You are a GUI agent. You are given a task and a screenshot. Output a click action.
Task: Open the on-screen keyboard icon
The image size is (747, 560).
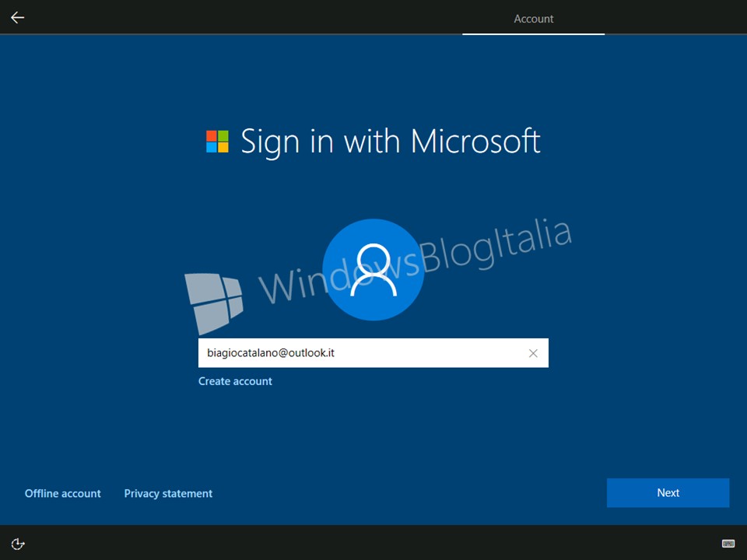point(728,544)
